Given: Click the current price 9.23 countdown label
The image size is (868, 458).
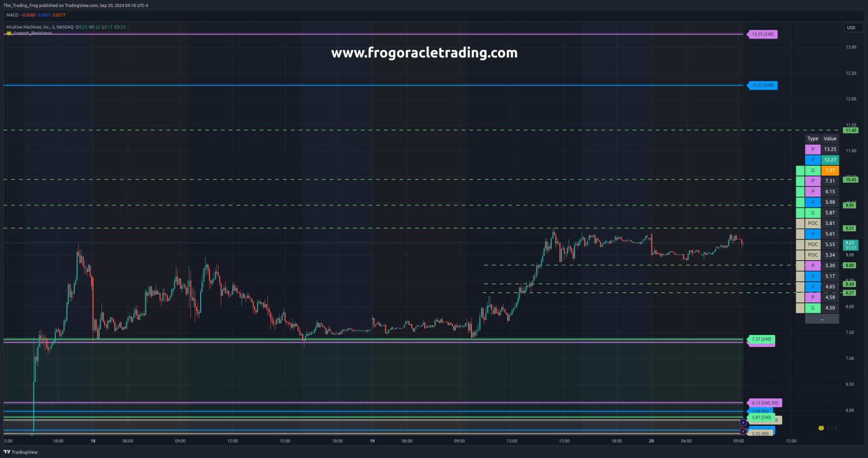Looking at the screenshot, I should click(x=851, y=245).
